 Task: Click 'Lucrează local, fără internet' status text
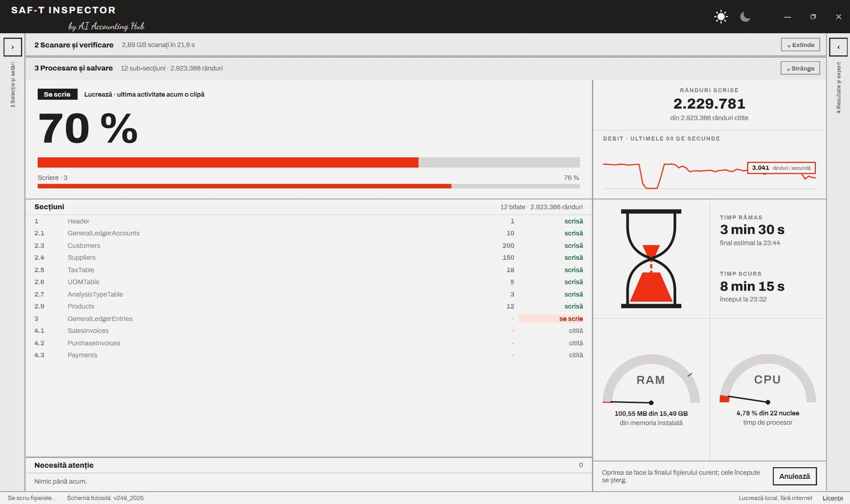tap(775, 498)
